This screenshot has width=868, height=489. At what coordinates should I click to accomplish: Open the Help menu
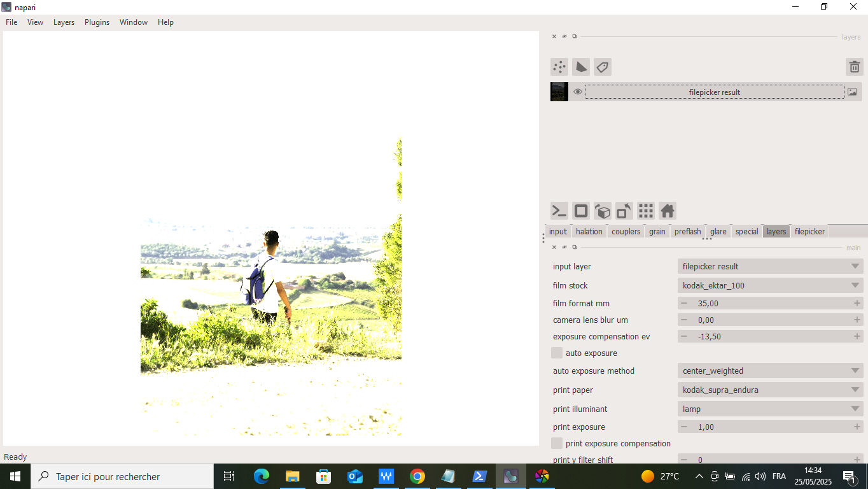pos(165,22)
